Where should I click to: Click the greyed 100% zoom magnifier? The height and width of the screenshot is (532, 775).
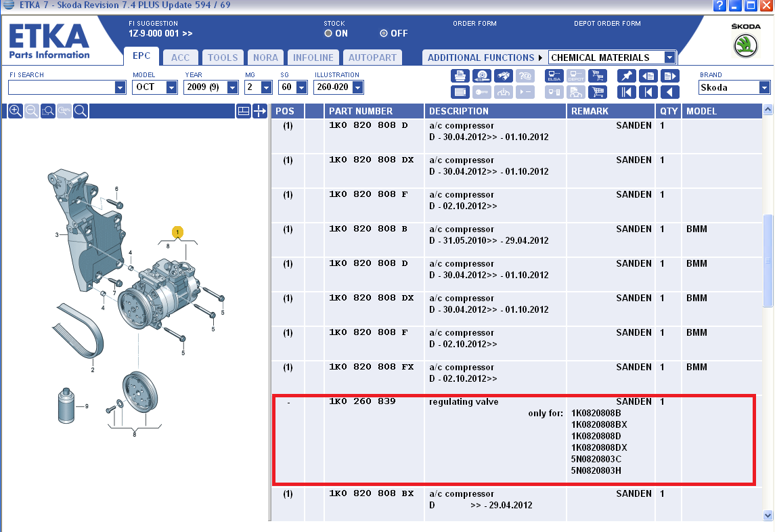click(64, 111)
